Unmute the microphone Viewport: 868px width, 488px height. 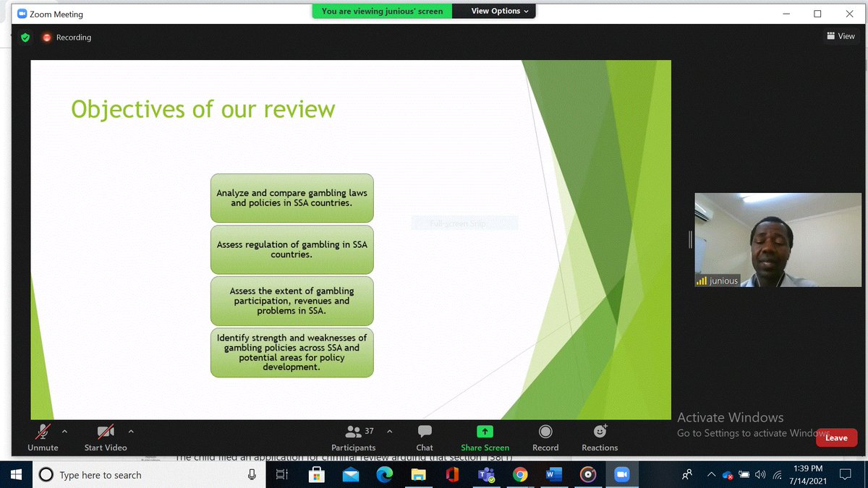coord(43,437)
